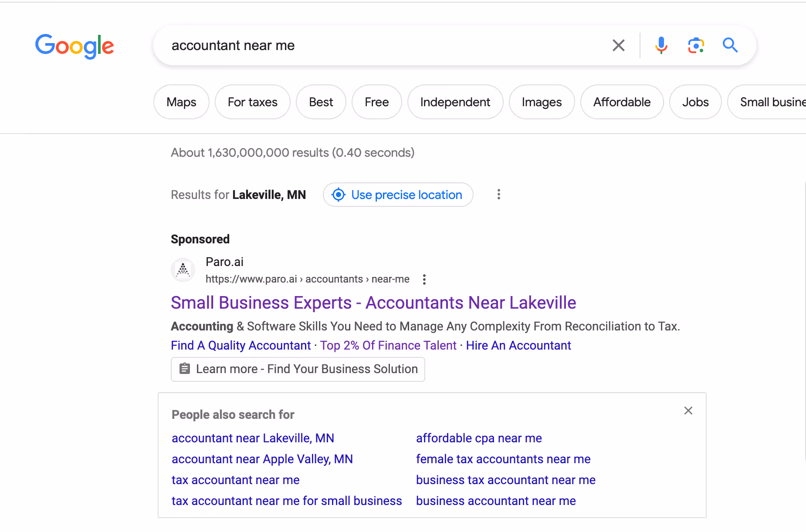Start voice search with microphone icon
This screenshot has height=532, width=806.
pyautogui.click(x=661, y=45)
